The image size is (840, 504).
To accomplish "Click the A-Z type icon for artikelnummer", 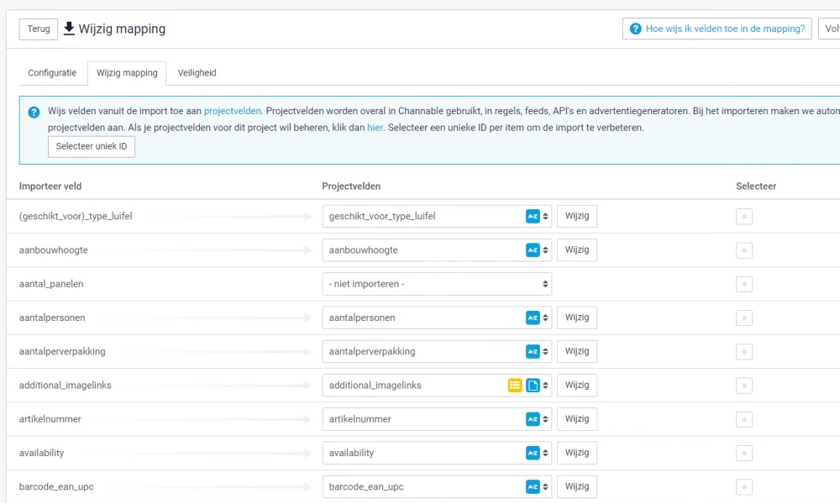I will pos(533,419).
